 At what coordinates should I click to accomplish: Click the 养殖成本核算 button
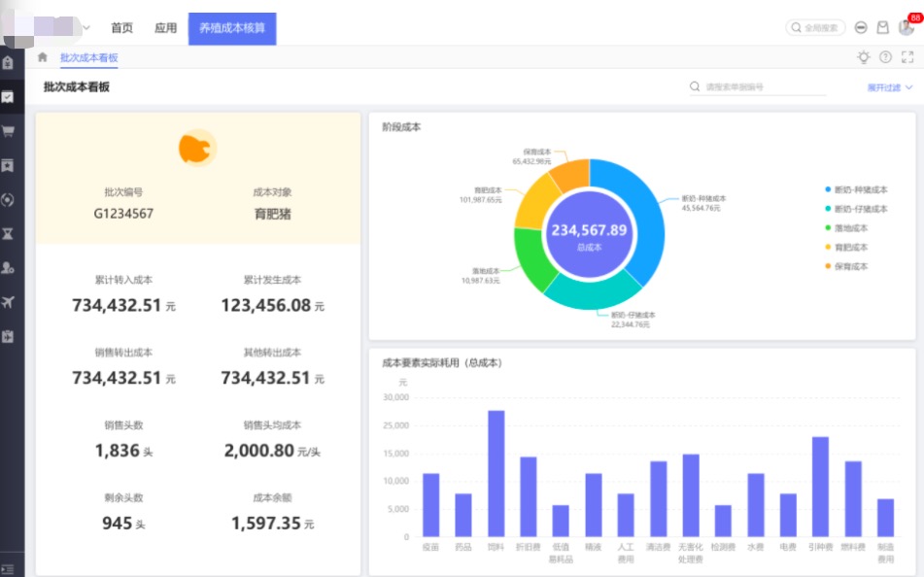(232, 28)
